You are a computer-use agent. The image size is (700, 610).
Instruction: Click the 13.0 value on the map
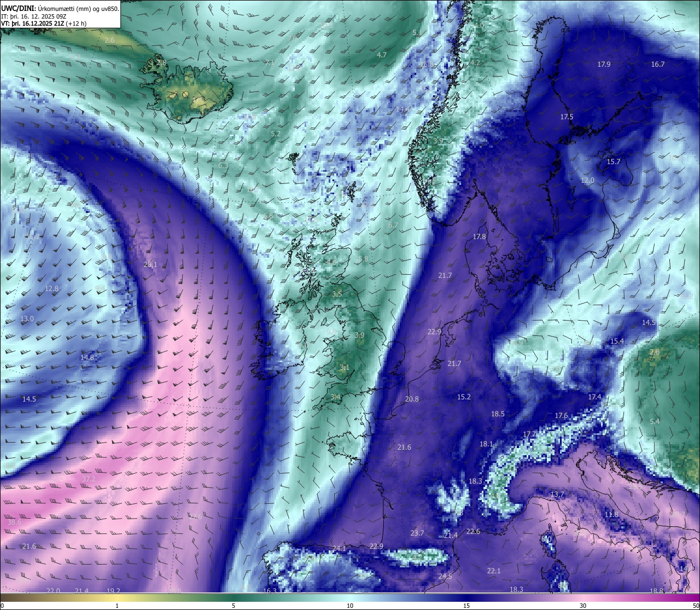(x=27, y=318)
